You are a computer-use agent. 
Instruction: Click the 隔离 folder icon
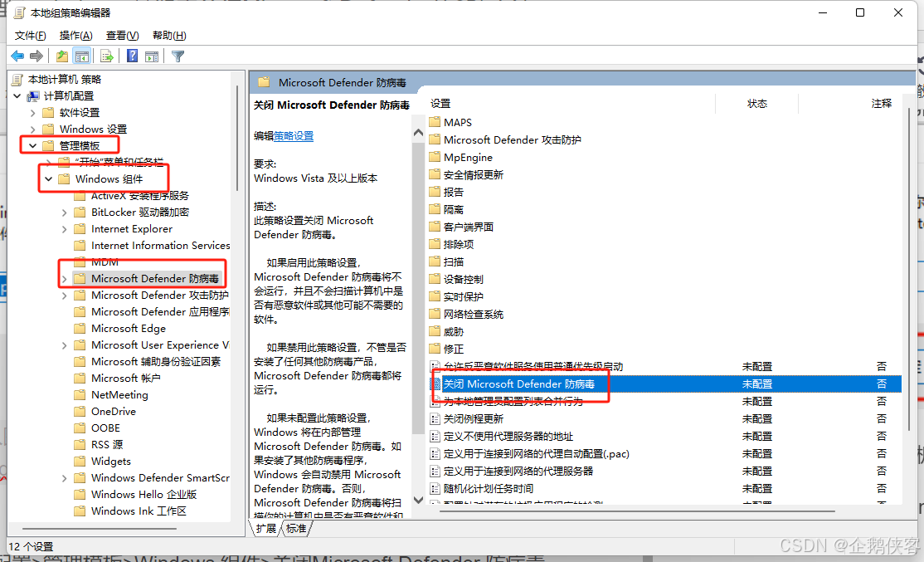click(x=435, y=209)
